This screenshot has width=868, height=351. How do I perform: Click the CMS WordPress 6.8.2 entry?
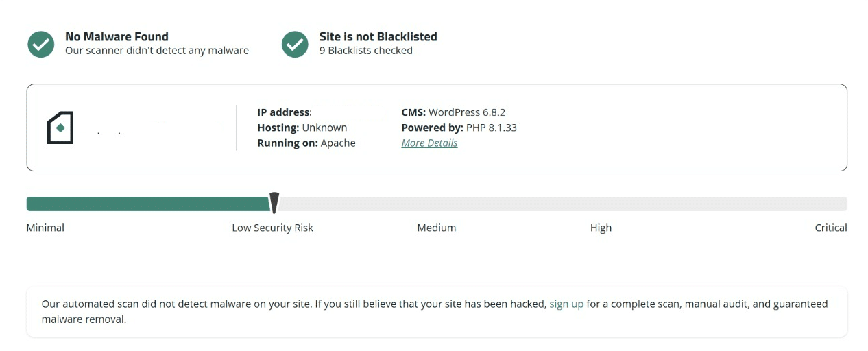pos(453,112)
